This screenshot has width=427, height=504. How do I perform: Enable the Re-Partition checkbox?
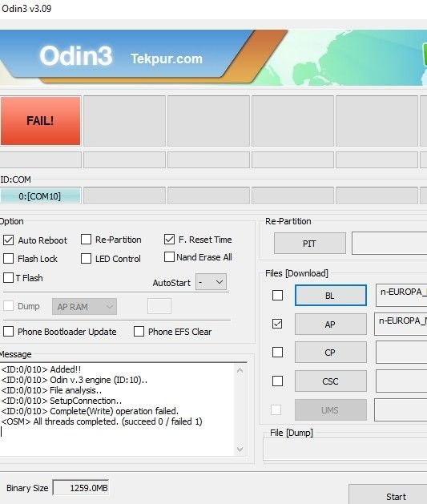point(86,240)
